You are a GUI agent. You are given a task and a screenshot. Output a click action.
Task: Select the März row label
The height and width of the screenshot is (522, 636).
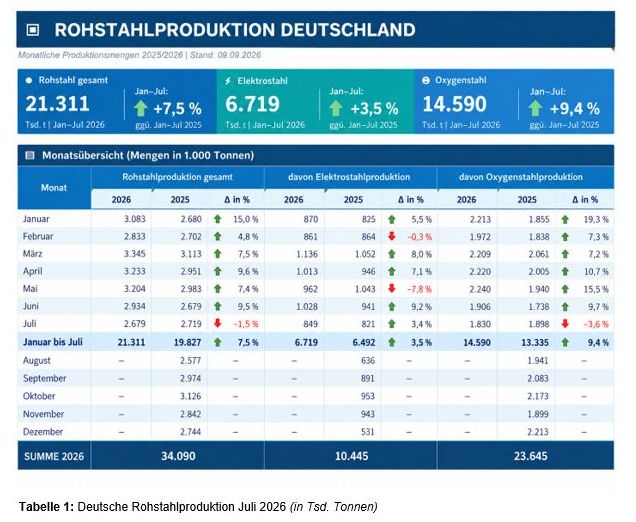(x=32, y=254)
